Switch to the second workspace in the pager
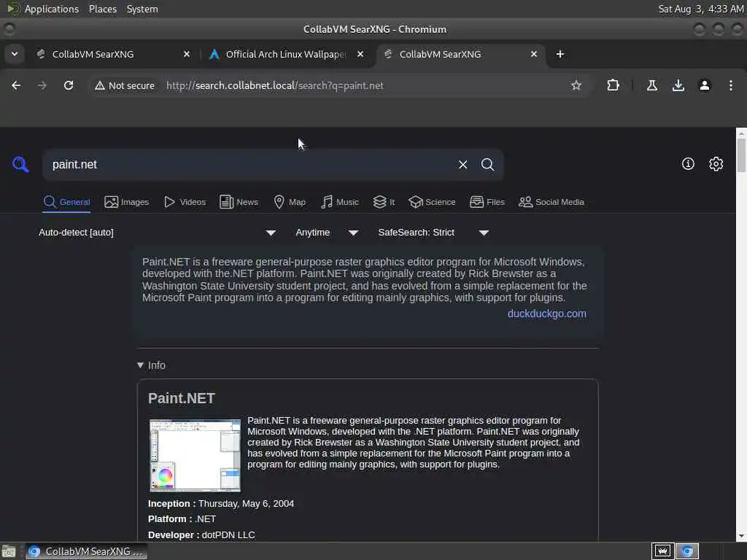Screen dimensions: 747x560 click(686, 551)
